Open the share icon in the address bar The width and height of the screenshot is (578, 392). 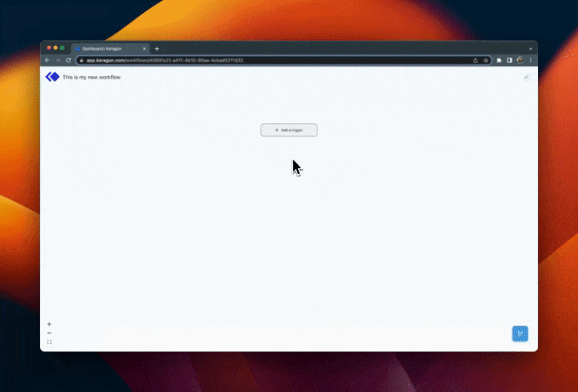(x=475, y=60)
